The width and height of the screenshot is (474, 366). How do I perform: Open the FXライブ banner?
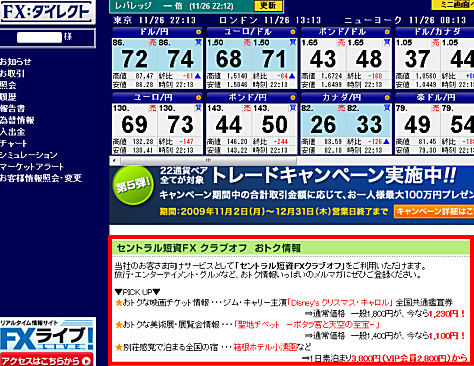tap(47, 342)
